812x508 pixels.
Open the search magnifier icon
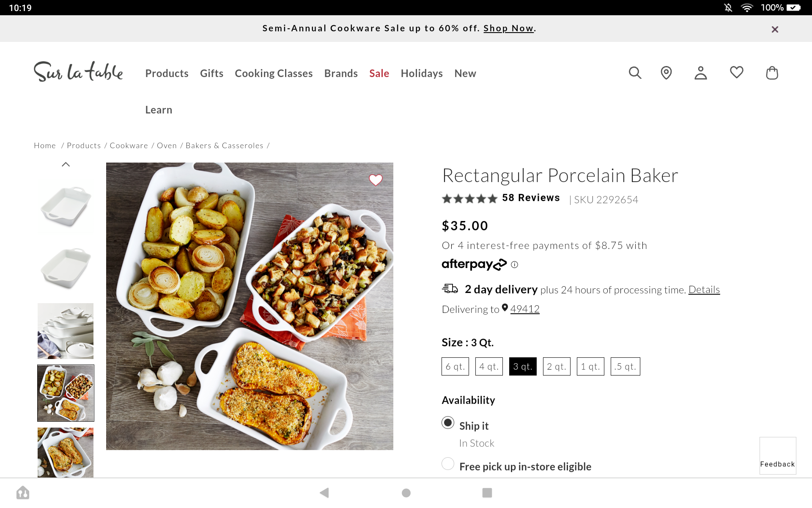635,73
